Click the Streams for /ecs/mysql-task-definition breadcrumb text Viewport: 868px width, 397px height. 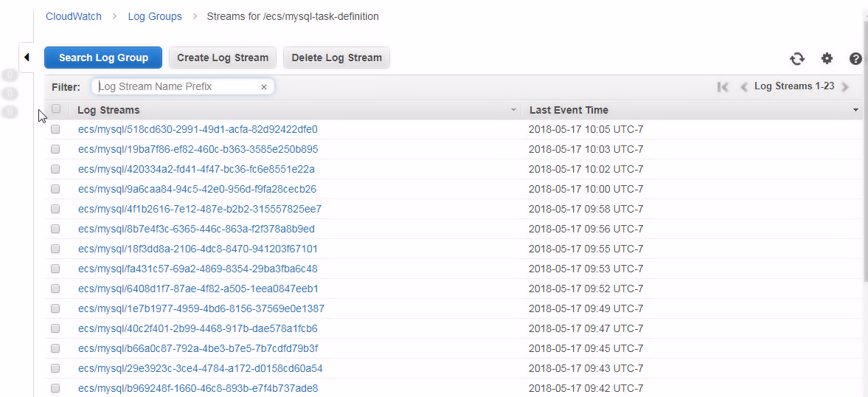[x=293, y=17]
